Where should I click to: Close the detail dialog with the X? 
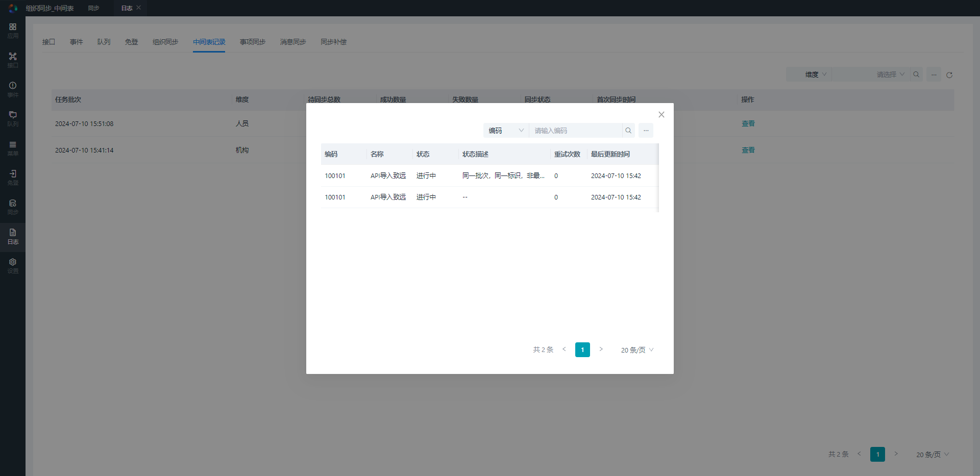pos(661,115)
